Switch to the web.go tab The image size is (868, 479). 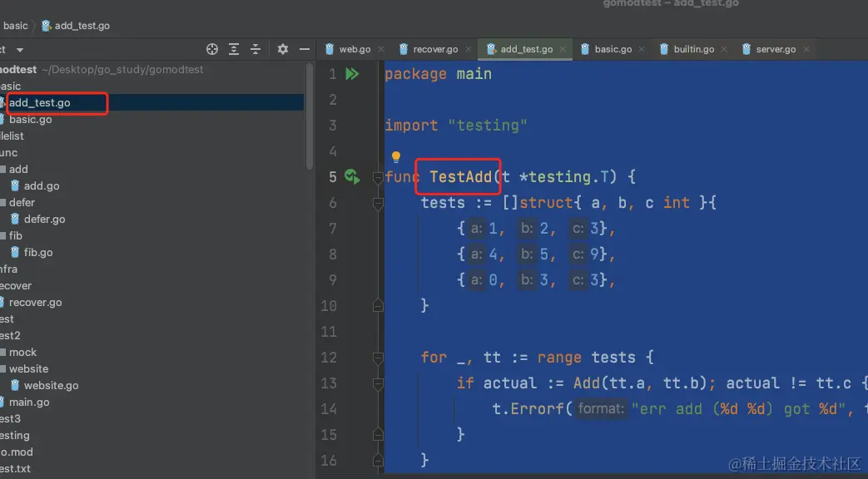tap(355, 49)
